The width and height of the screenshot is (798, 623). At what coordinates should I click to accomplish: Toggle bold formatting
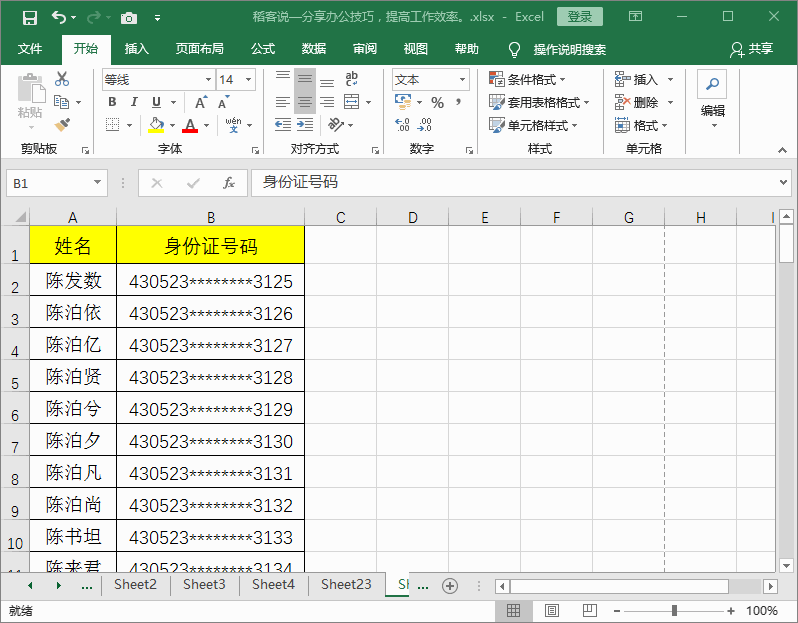[112, 102]
